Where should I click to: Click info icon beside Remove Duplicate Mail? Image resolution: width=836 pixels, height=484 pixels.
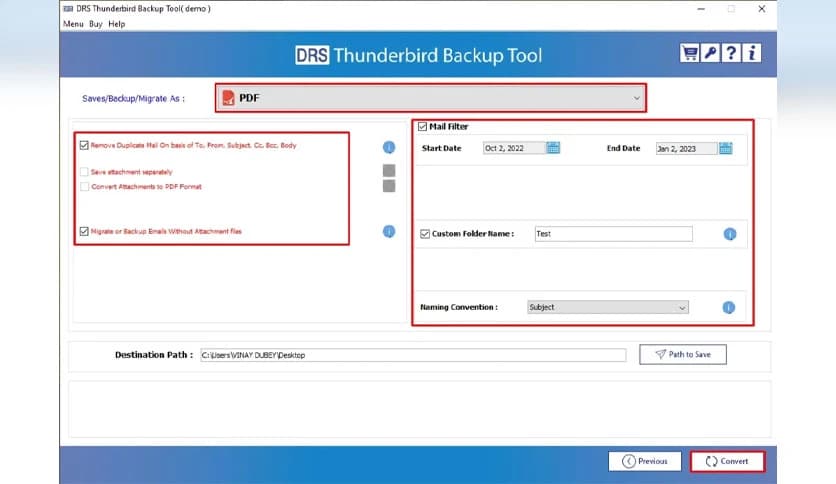(x=389, y=147)
